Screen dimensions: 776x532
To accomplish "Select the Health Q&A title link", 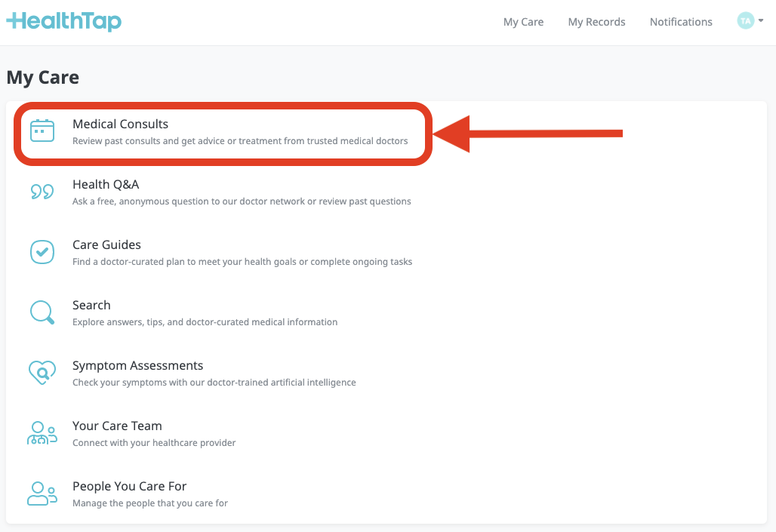I will pos(106,184).
